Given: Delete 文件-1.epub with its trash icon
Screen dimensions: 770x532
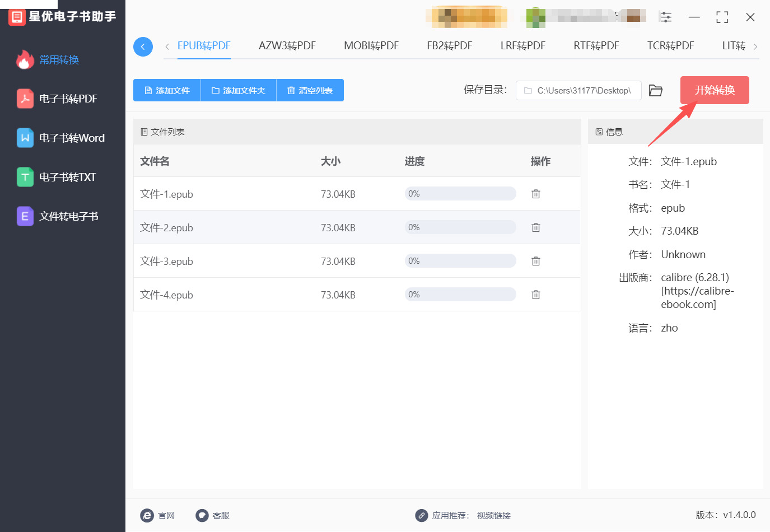Looking at the screenshot, I should (536, 194).
